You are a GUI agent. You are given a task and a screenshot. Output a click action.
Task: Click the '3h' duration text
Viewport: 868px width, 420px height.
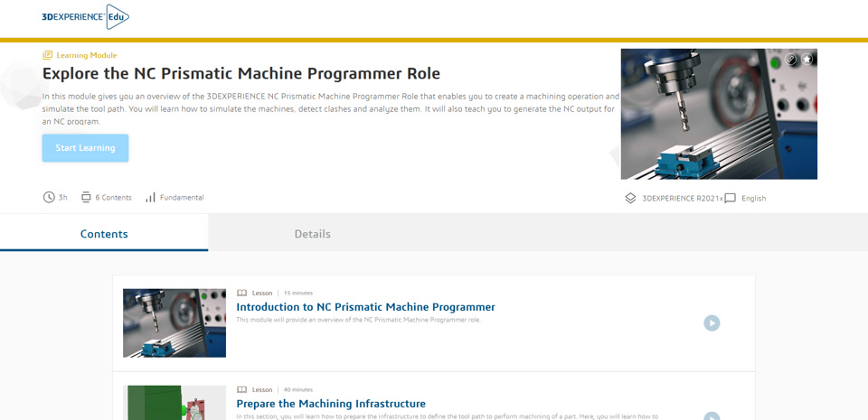[62, 197]
